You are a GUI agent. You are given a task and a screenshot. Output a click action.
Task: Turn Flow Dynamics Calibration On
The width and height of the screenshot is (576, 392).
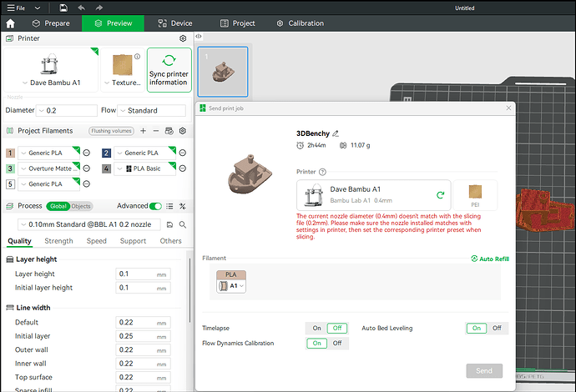tap(316, 343)
